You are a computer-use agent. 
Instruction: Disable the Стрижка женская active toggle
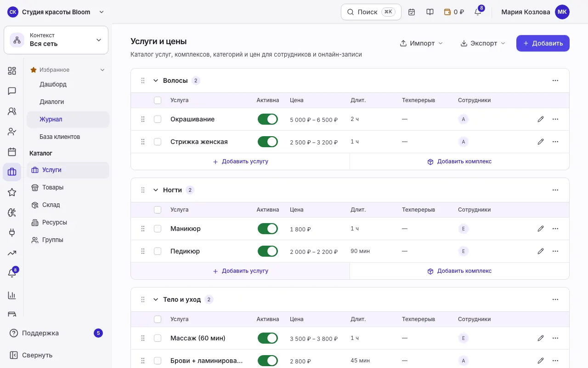tap(268, 142)
